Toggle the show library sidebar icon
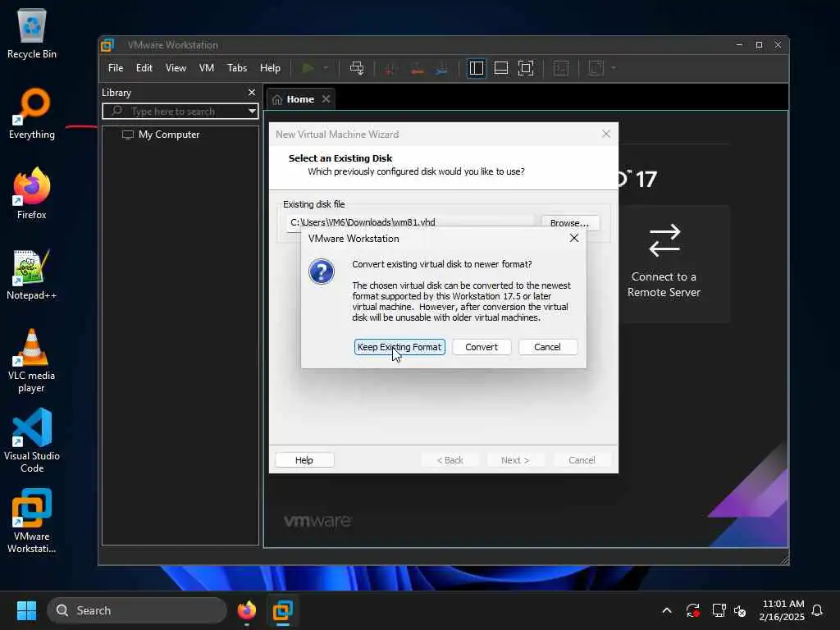The width and height of the screenshot is (840, 630). tap(477, 68)
